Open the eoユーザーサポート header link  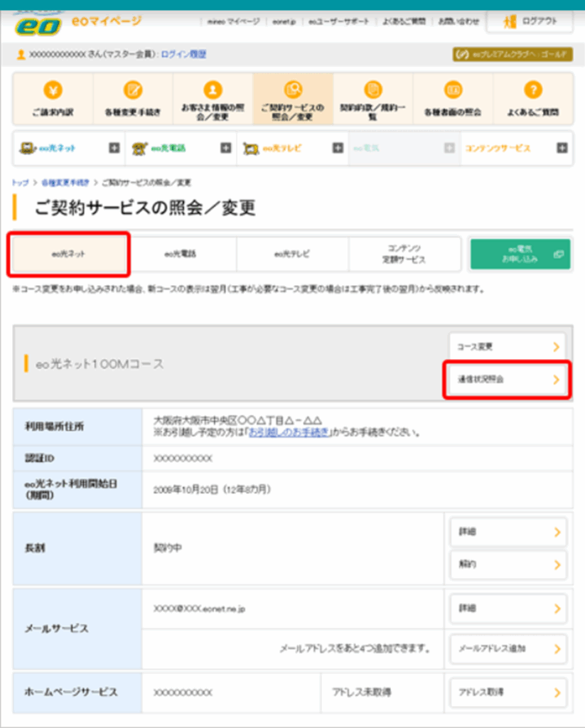339,21
